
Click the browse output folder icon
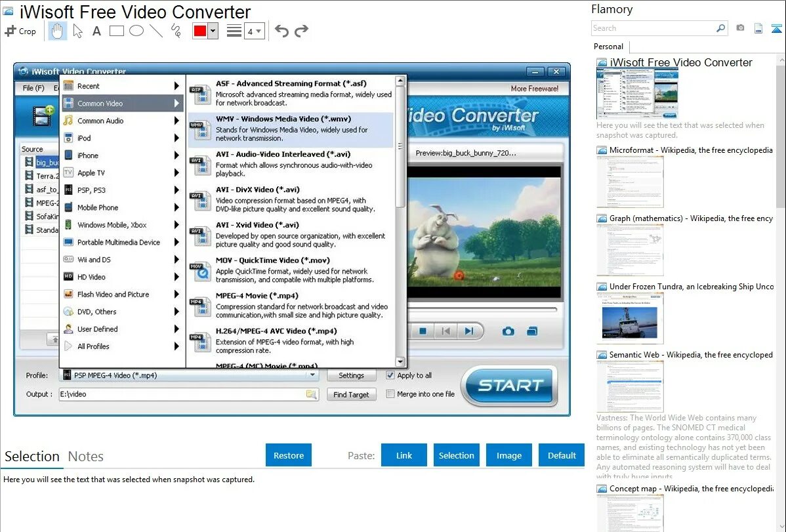coord(311,395)
